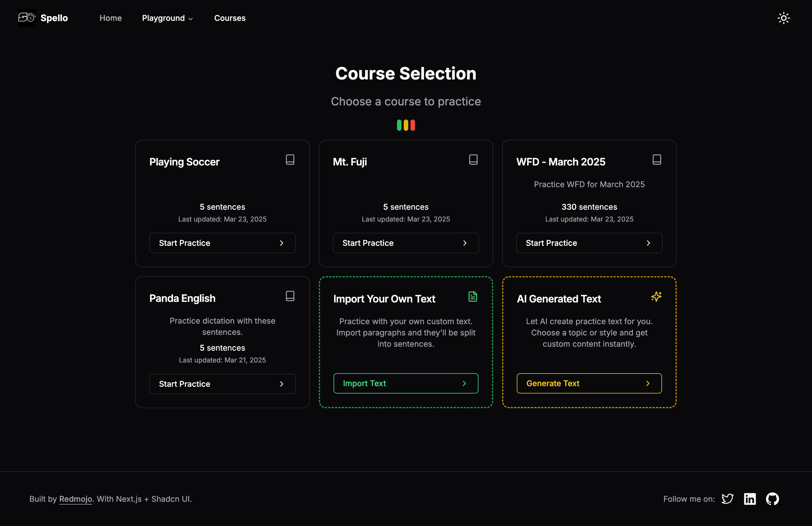Open the Twitter profile icon in footer
Viewport: 812px width, 526px height.
point(727,499)
